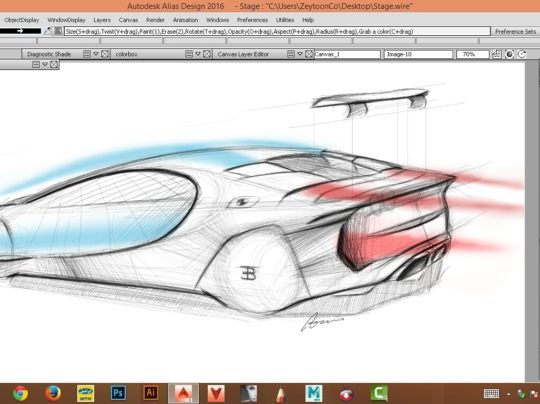Collapse the Canvas Layer Editor panel
This screenshot has height=404, width=540.
click(x=291, y=54)
